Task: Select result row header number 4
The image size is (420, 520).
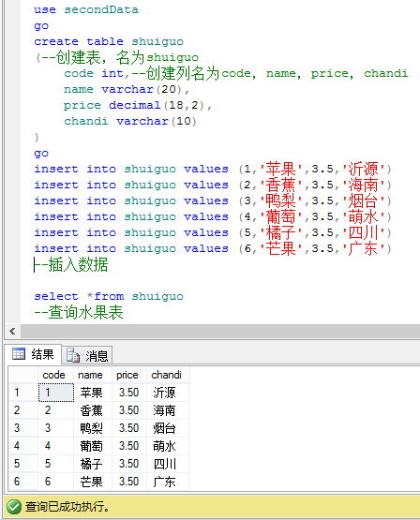Action: pyautogui.click(x=22, y=446)
